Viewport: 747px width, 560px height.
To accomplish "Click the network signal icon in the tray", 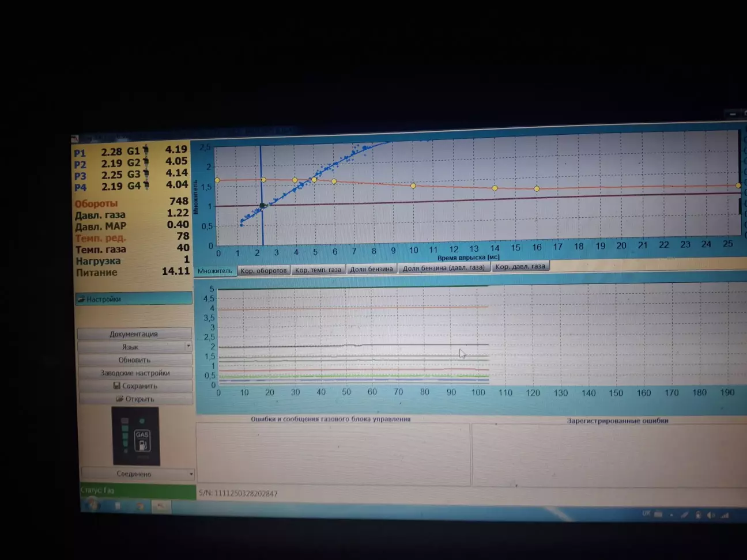I will 725,516.
